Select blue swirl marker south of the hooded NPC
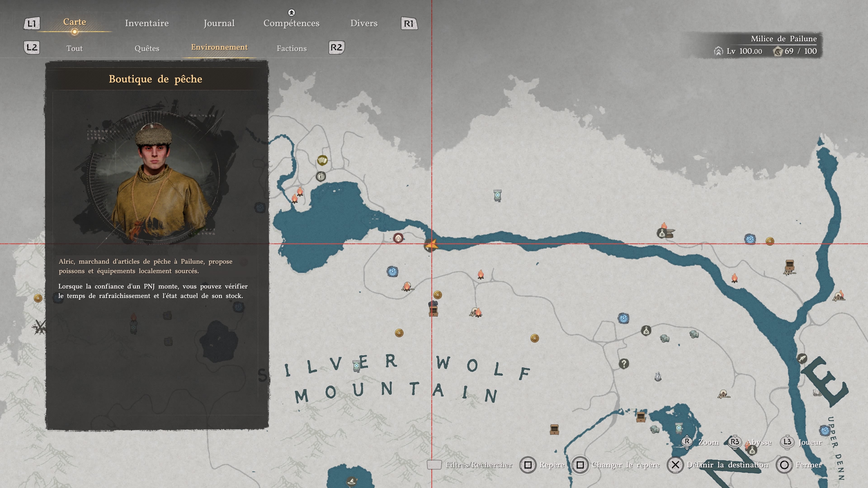The width and height of the screenshot is (868, 488). point(393,271)
